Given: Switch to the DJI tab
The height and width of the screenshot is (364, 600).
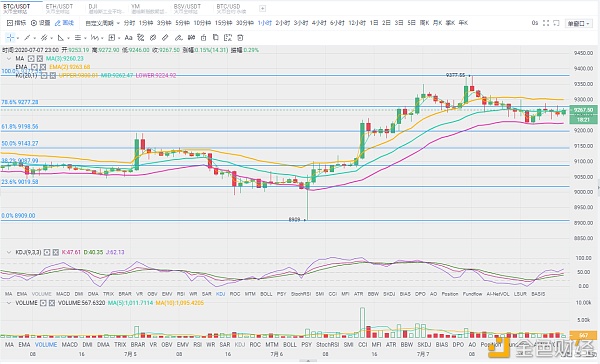Looking at the screenshot, I should [105, 8].
